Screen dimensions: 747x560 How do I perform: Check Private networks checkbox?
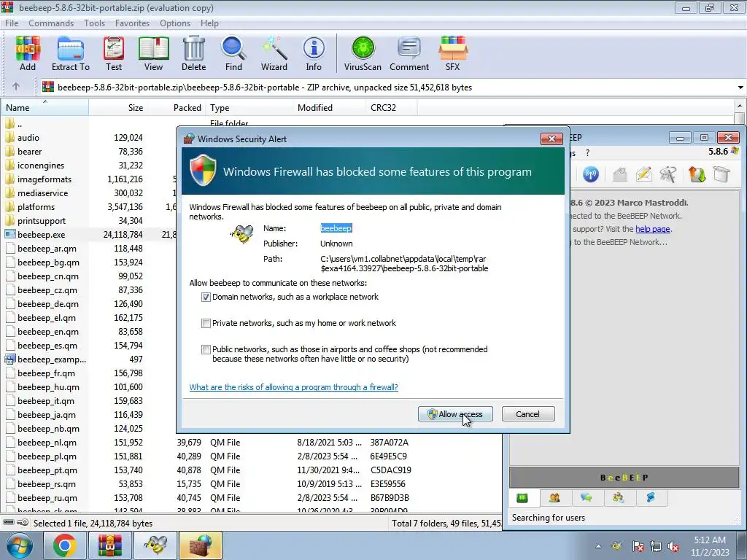pos(206,323)
